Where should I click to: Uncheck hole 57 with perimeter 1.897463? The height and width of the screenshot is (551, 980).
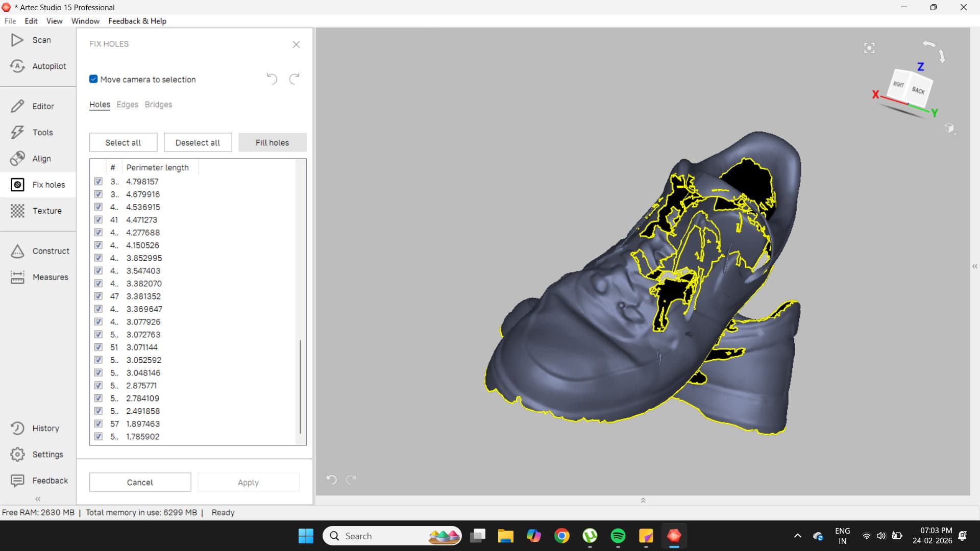click(99, 424)
